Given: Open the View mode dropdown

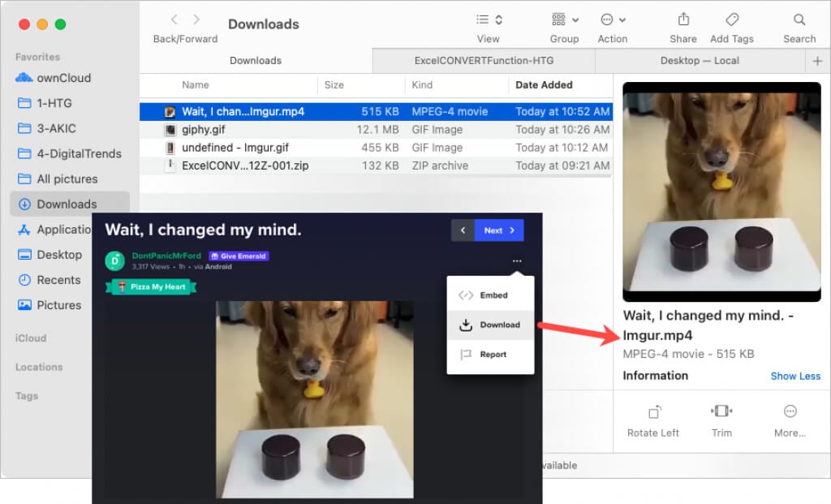Looking at the screenshot, I should tap(489, 19).
